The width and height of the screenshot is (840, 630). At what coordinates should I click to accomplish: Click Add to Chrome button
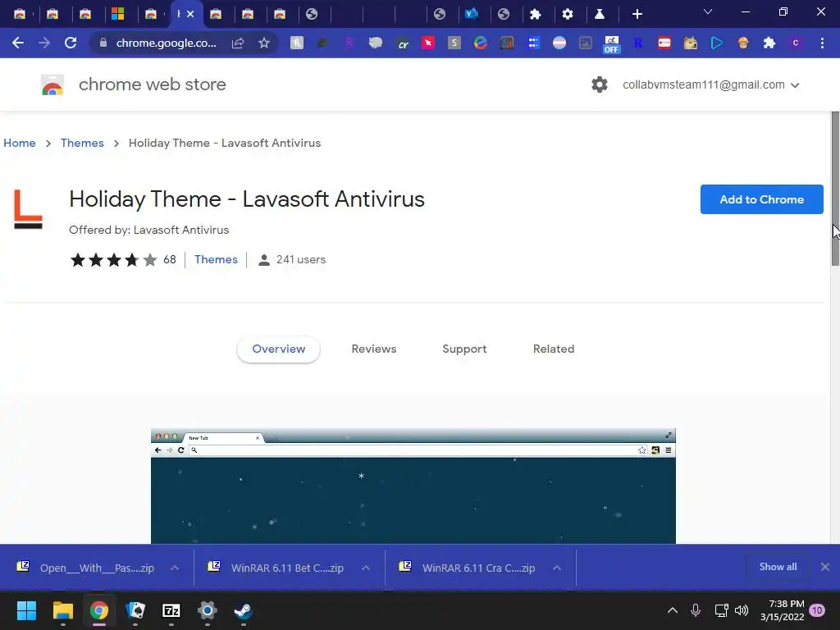(762, 199)
